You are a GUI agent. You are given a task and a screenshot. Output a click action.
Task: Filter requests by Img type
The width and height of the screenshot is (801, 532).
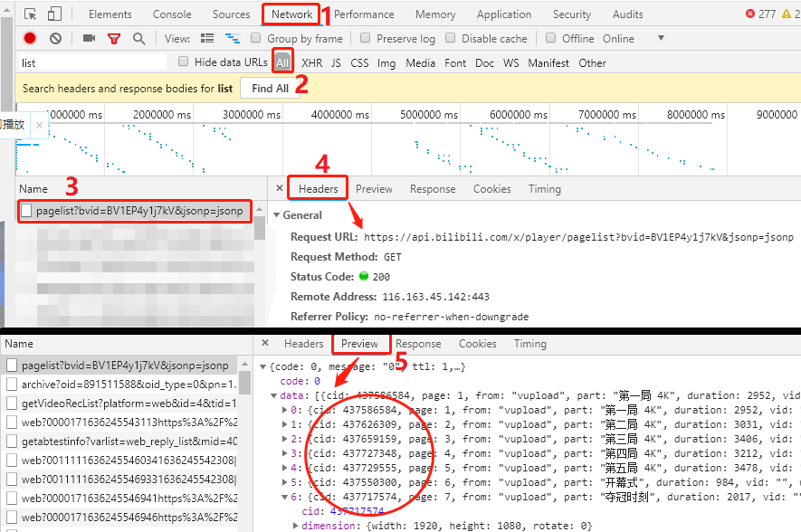[386, 62]
